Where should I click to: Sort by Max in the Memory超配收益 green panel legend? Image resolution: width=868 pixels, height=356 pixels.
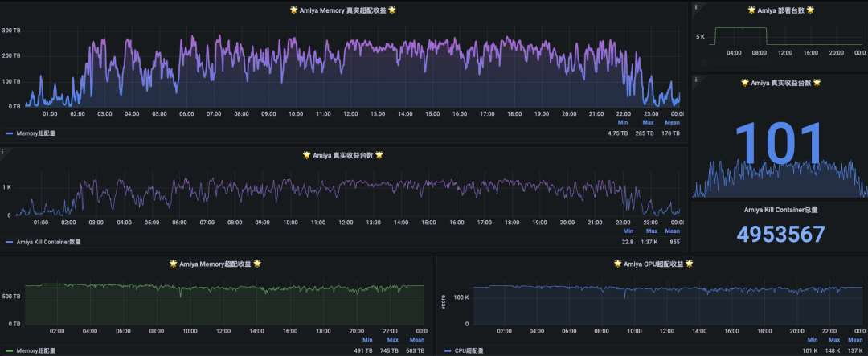click(x=393, y=339)
